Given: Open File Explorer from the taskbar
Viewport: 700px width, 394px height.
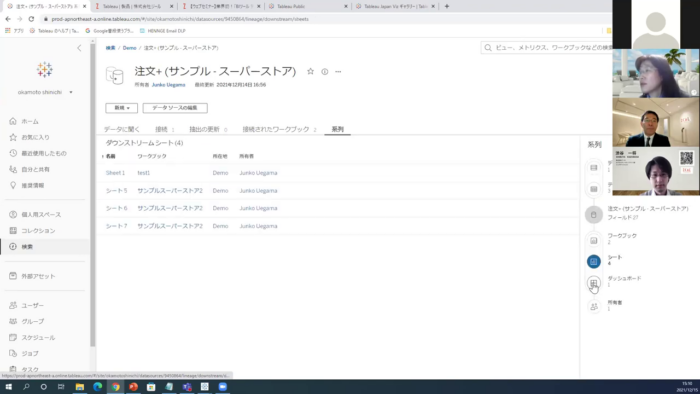Looking at the screenshot, I should point(79,387).
